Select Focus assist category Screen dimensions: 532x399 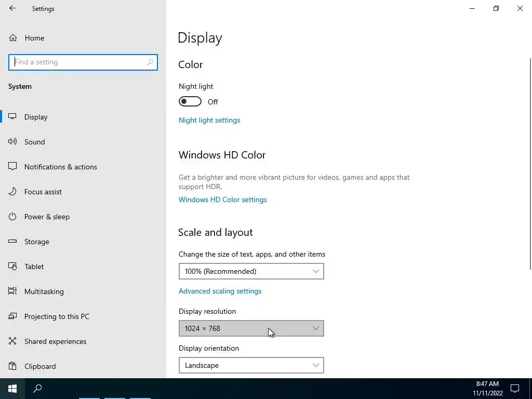click(43, 192)
